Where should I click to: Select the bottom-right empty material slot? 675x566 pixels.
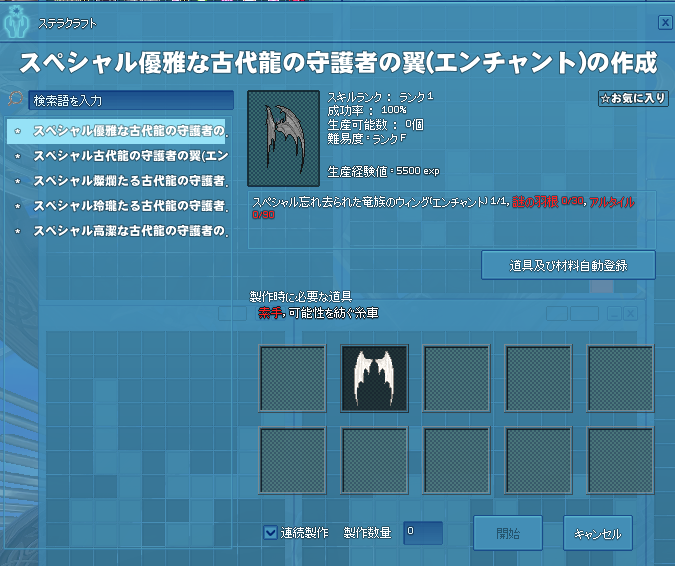pos(620,460)
